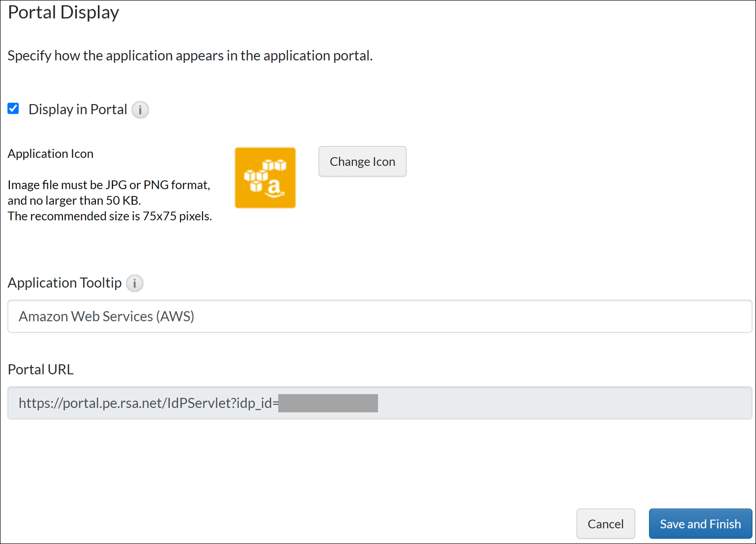
Task: Click the JPG or PNG format note
Action: tap(109, 185)
